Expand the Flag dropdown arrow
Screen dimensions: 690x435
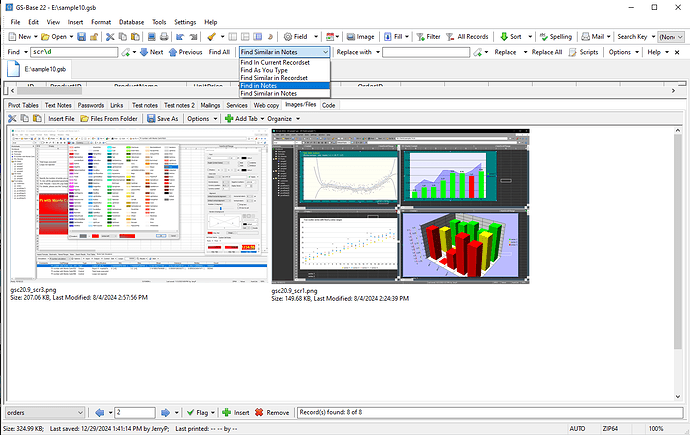coord(213,413)
